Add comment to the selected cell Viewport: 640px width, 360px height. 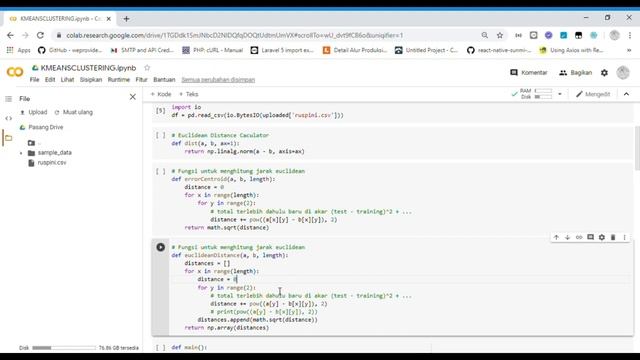click(590, 237)
